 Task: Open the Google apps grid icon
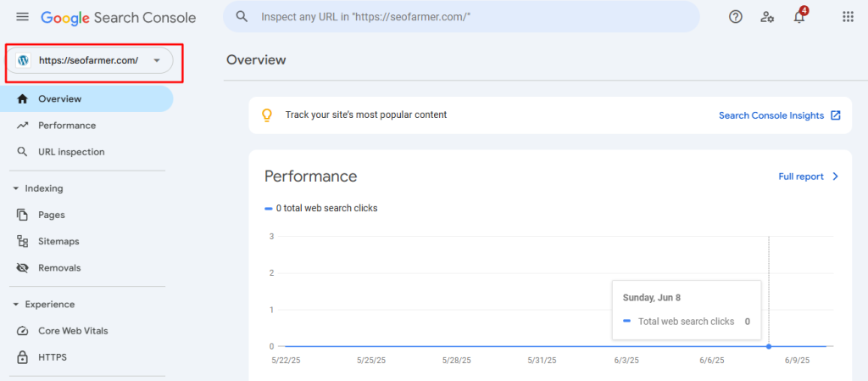tap(848, 17)
